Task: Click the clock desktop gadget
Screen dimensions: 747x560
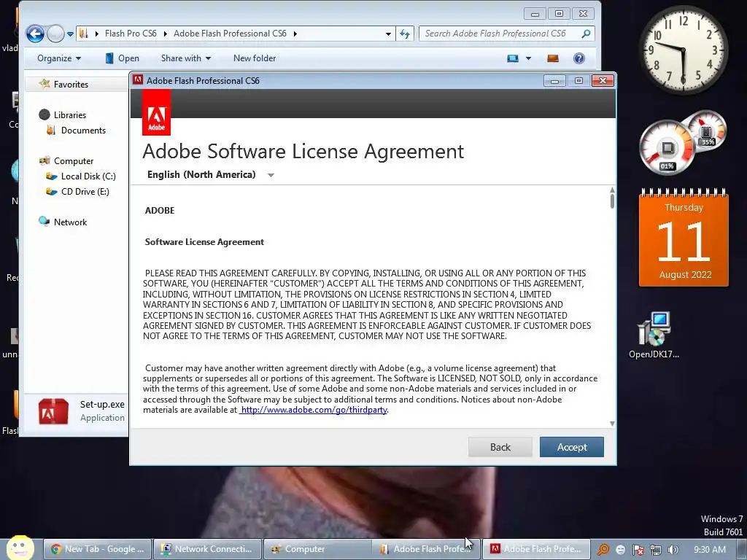Action: [x=682, y=49]
